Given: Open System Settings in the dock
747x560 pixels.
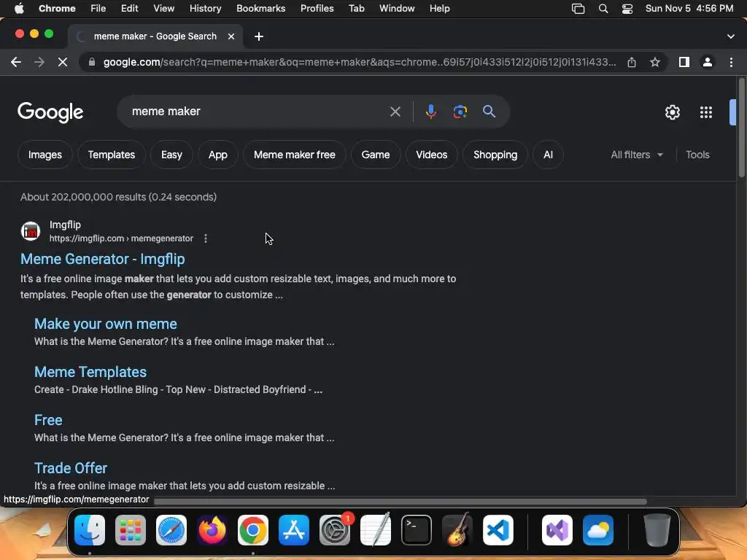Looking at the screenshot, I should (x=335, y=530).
